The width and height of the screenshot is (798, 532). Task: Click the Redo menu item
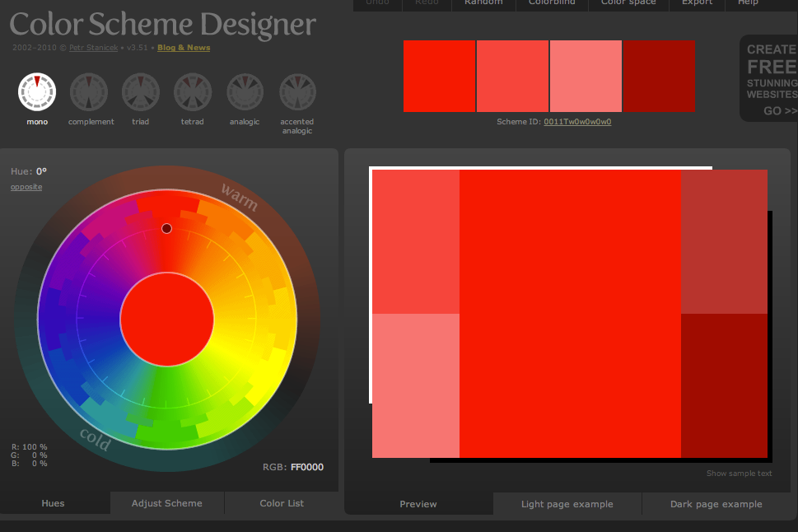[x=427, y=3]
